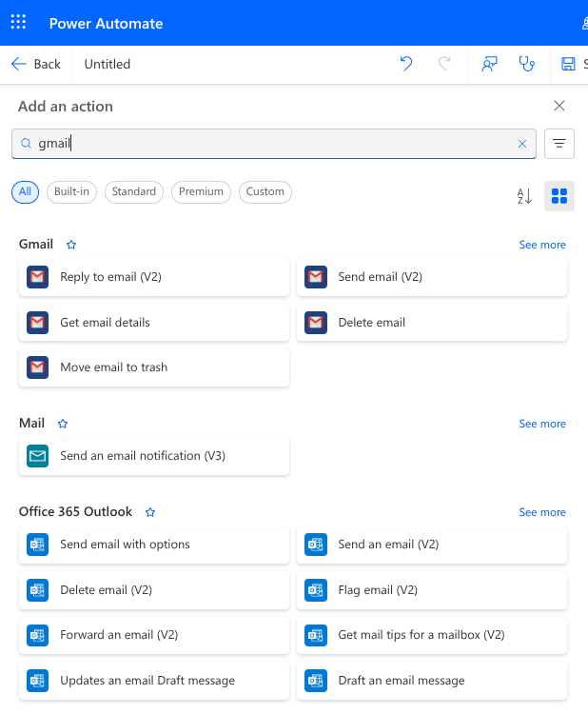Favorite the Office 365 Outlook star
The width and height of the screenshot is (588, 714).
click(150, 512)
